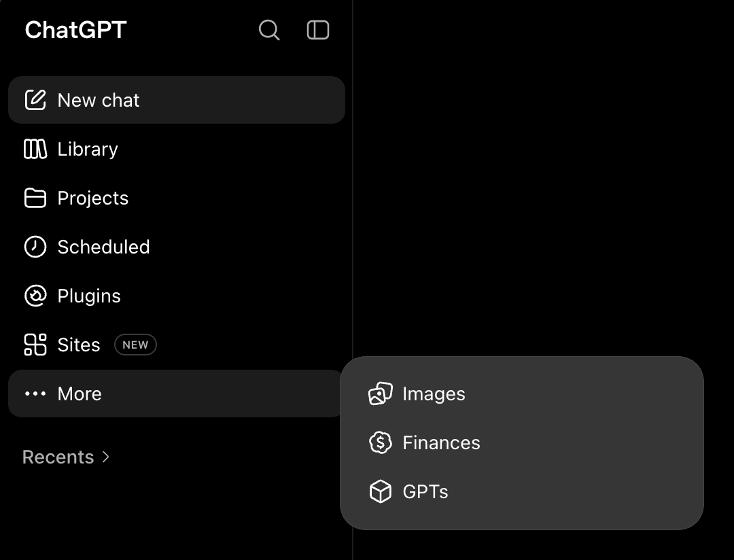Click the NEW badge beside Sites
Screen dimensions: 734x560
pyautogui.click(x=135, y=345)
